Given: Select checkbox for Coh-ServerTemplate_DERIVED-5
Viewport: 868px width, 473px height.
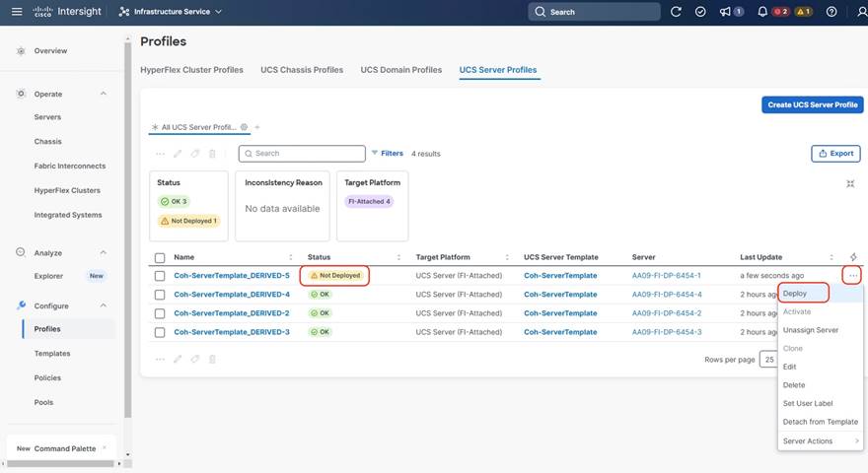Looking at the screenshot, I should [x=160, y=276].
